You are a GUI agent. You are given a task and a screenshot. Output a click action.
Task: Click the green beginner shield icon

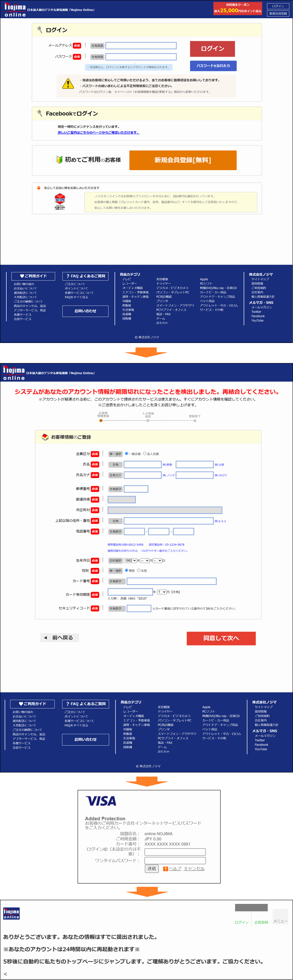tap(59, 160)
